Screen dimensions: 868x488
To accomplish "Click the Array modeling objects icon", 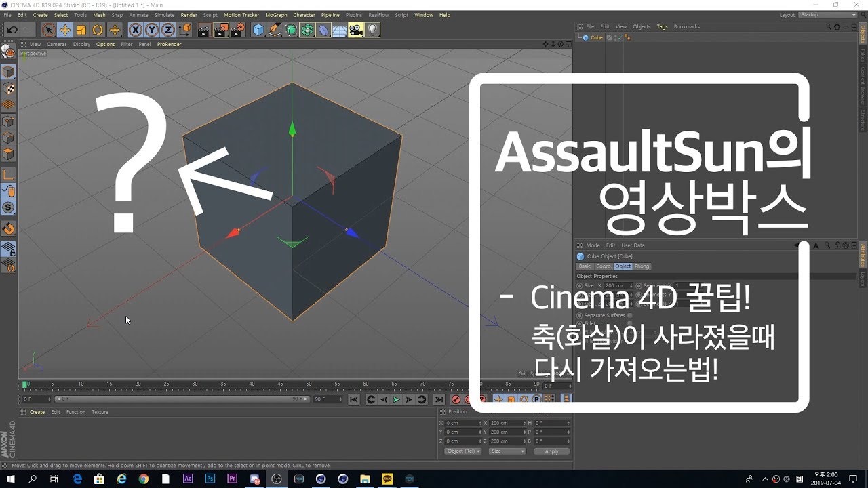I will point(307,30).
